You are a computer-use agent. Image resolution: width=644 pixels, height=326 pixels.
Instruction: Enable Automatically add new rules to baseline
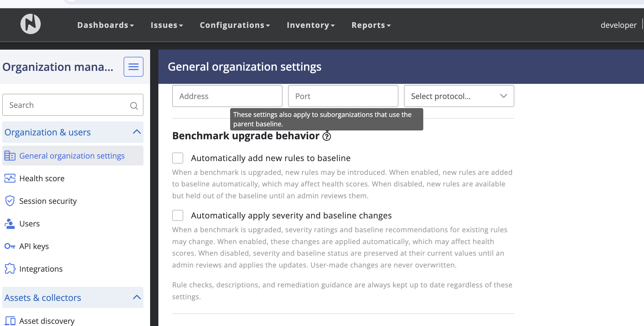pos(178,158)
